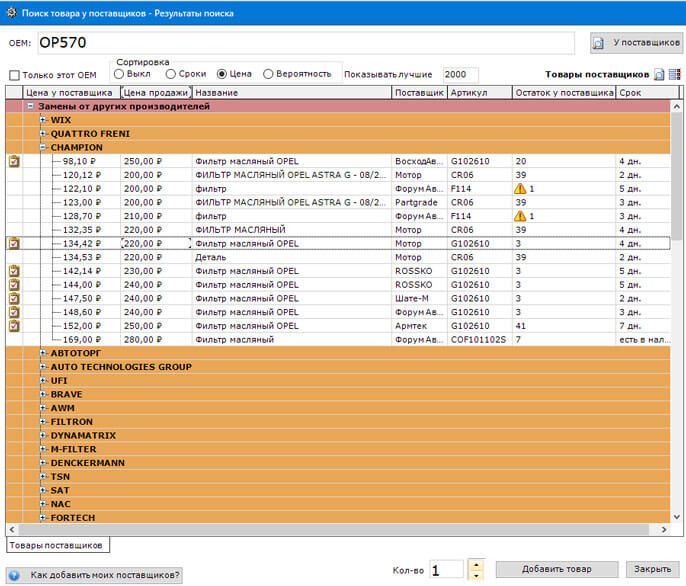Click the clipboard icon on the 142,14 ₽ row
The image size is (686, 586).
click(x=14, y=271)
